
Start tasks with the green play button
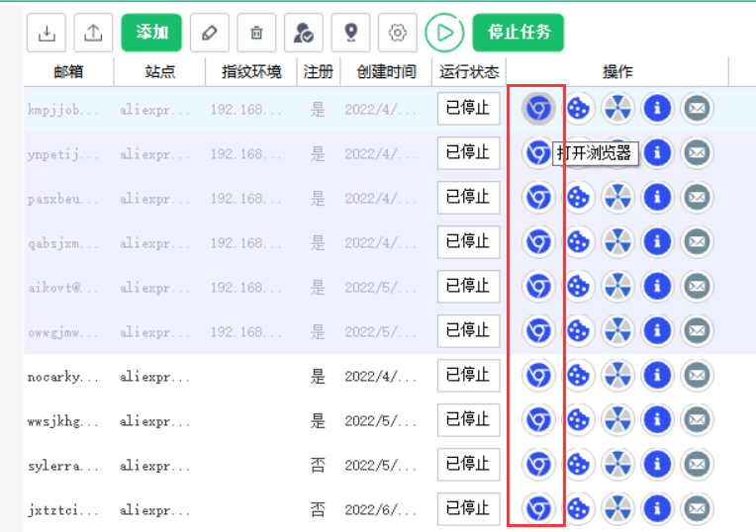click(x=444, y=33)
